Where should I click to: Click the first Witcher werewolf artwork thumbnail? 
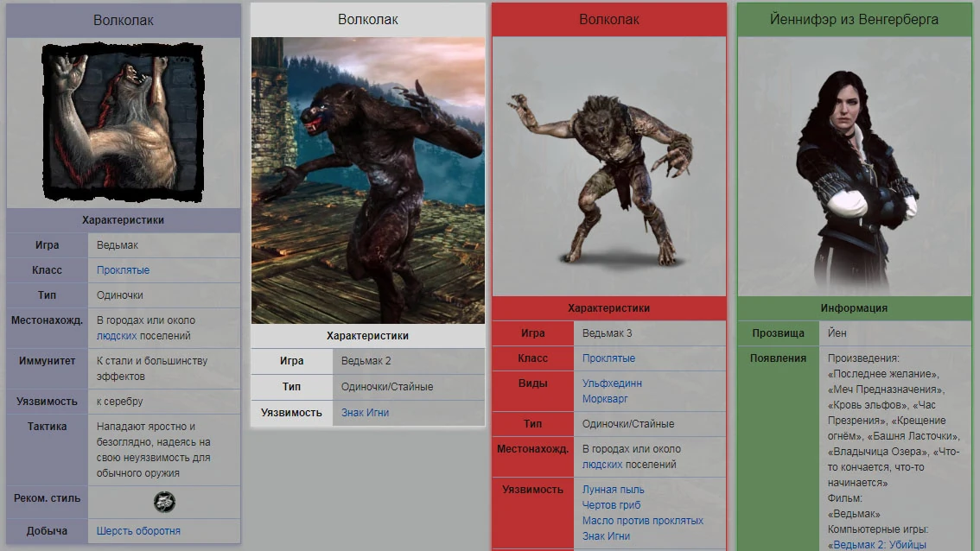[x=123, y=123]
